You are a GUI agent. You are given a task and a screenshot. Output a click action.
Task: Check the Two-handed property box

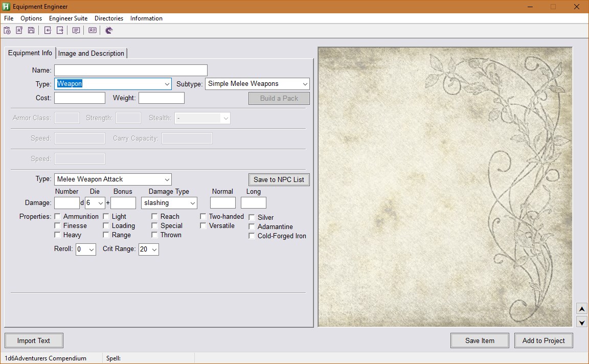point(203,216)
